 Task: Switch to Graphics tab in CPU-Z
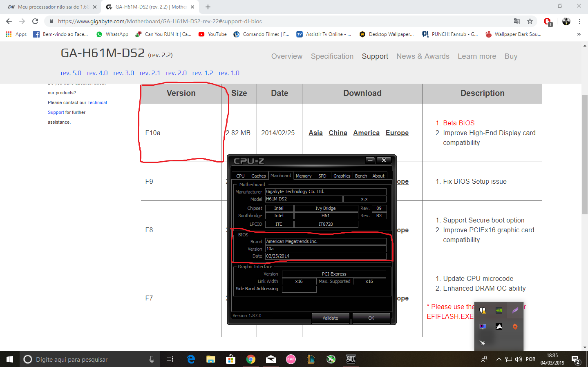click(x=342, y=176)
